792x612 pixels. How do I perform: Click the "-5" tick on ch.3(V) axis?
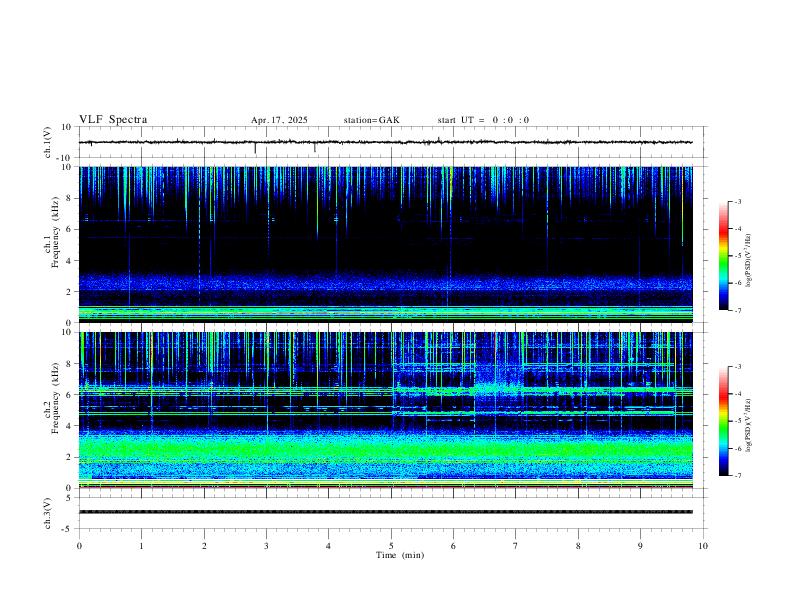(x=68, y=529)
